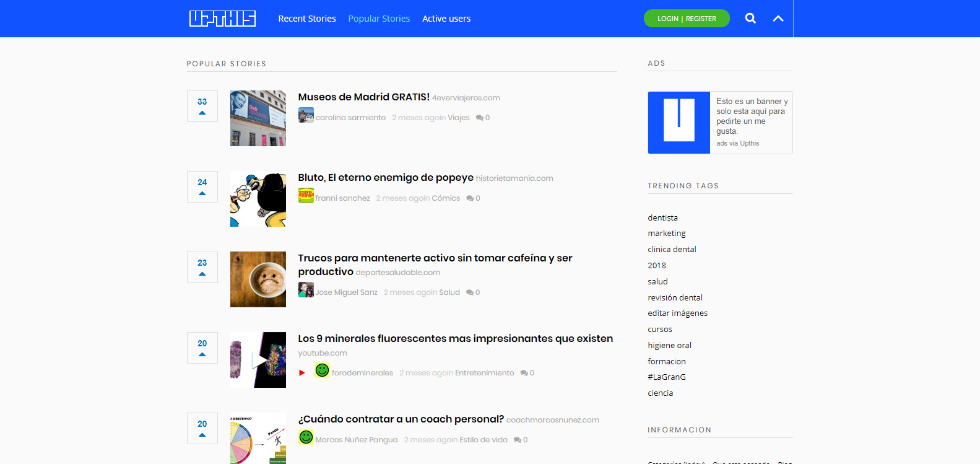Open the Entretenimiento category
This screenshot has width=980, height=464.
point(485,373)
